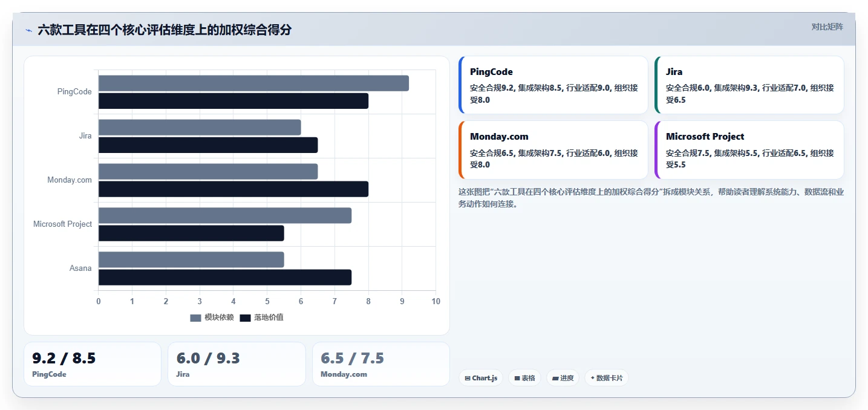Open the Microsoft Project score card
Screen dimensions: 868x410
749,150
